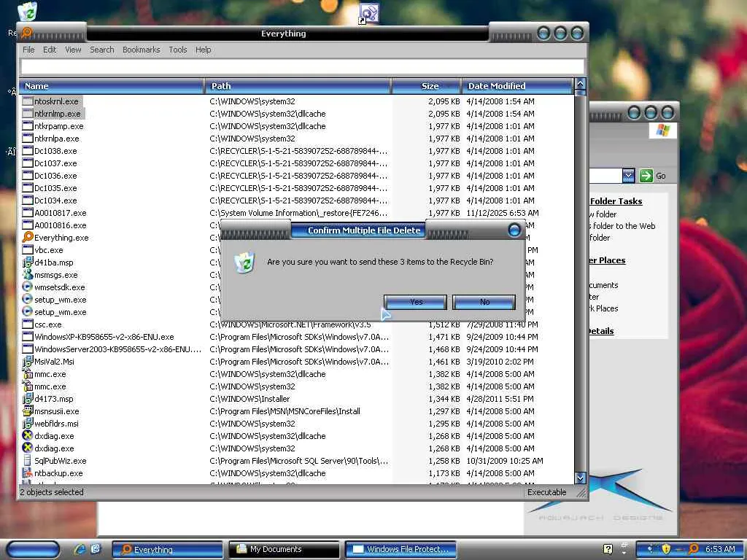Click Executable label in status bar
The height and width of the screenshot is (560, 747).
tap(546, 492)
